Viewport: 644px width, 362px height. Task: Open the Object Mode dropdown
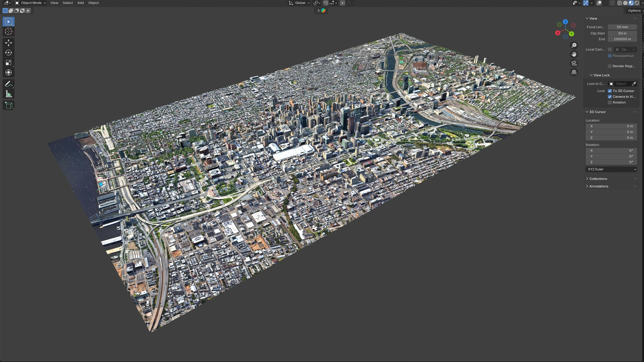pos(30,3)
